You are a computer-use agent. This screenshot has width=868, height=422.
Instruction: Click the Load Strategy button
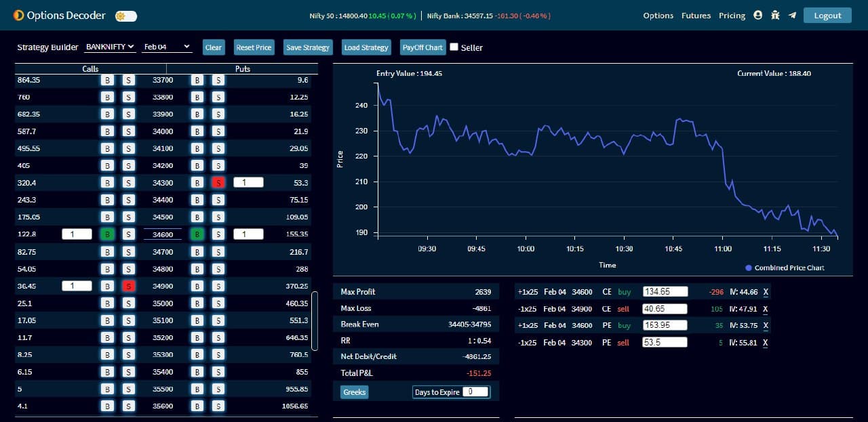366,47
